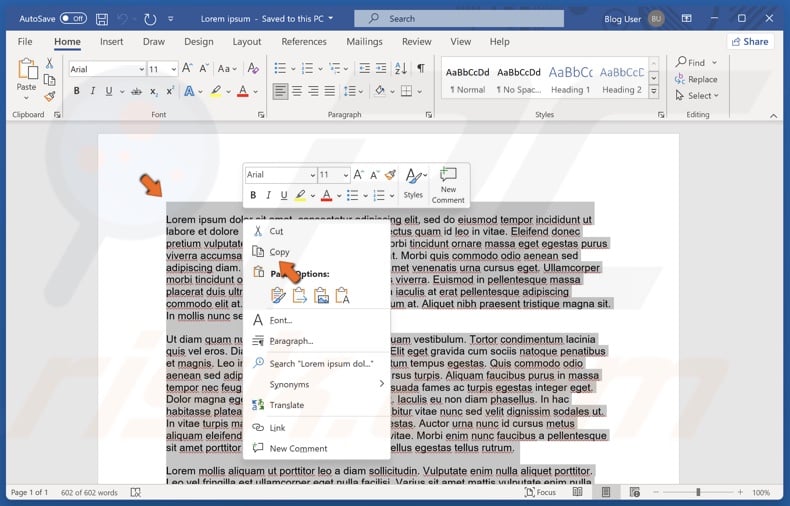
Task: Open Synonyms submenu in context menu
Action: pos(317,384)
